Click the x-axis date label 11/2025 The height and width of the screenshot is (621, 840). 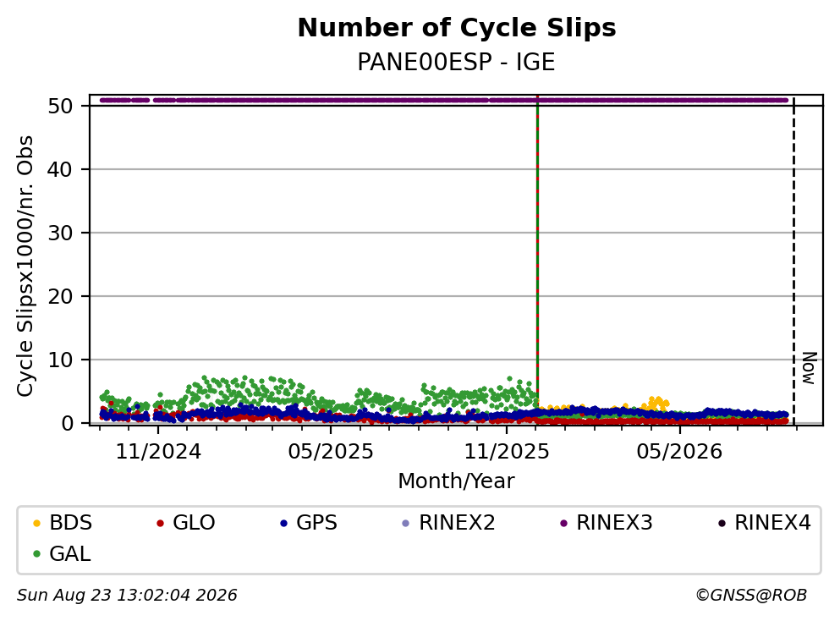[506, 452]
